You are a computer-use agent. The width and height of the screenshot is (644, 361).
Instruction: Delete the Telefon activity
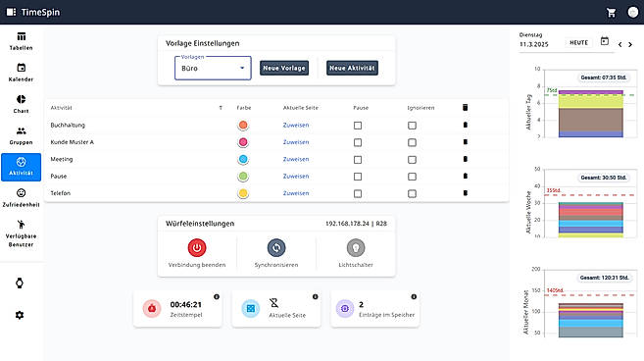coord(466,193)
